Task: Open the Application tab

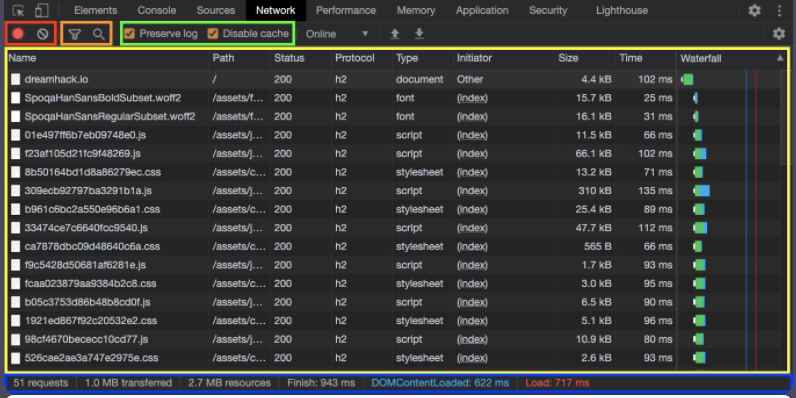Action: pos(482,10)
